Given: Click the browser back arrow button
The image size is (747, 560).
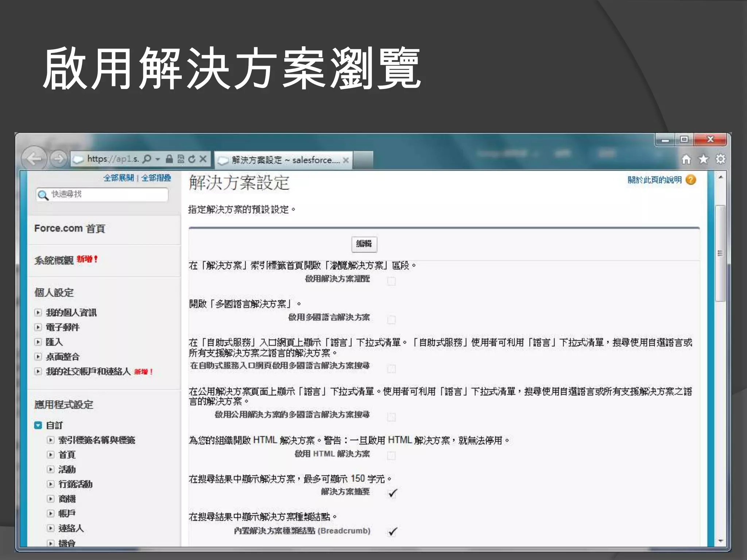Looking at the screenshot, I should pyautogui.click(x=34, y=159).
